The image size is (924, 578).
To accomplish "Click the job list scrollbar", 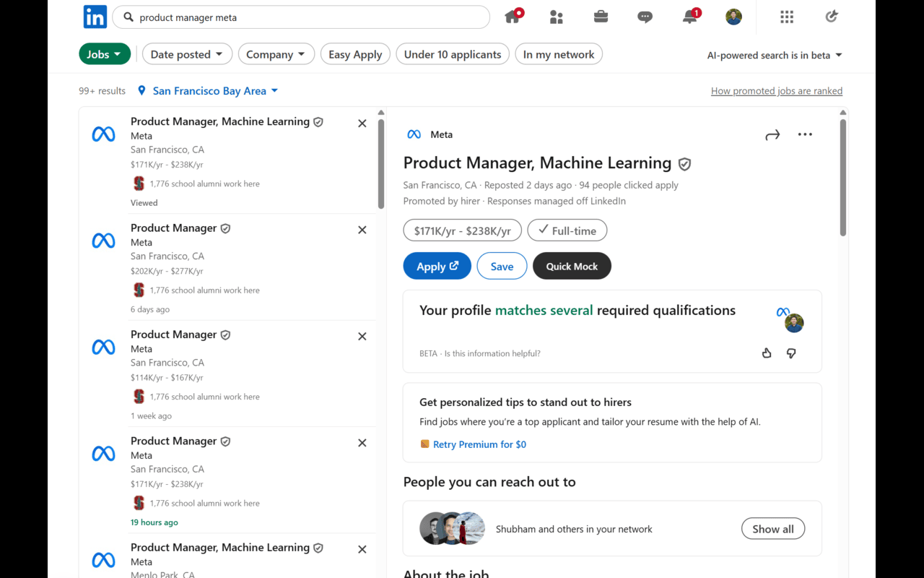I will coord(381,165).
